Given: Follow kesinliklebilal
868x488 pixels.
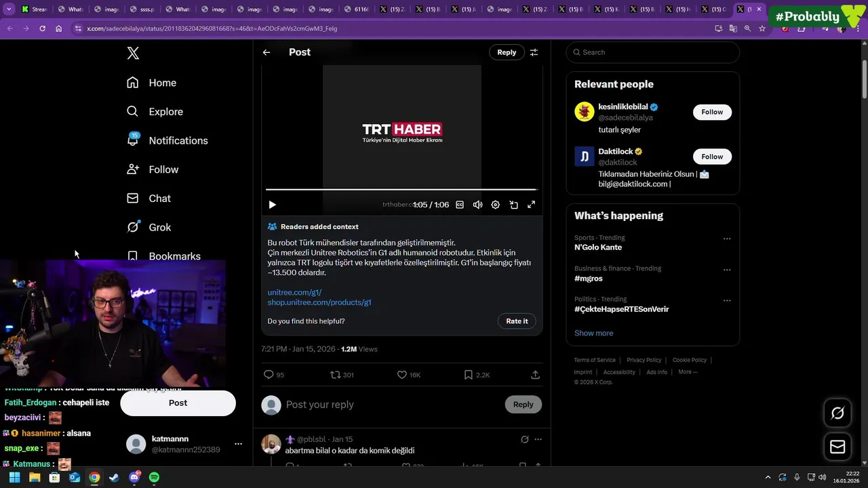Looking at the screenshot, I should tap(712, 112).
